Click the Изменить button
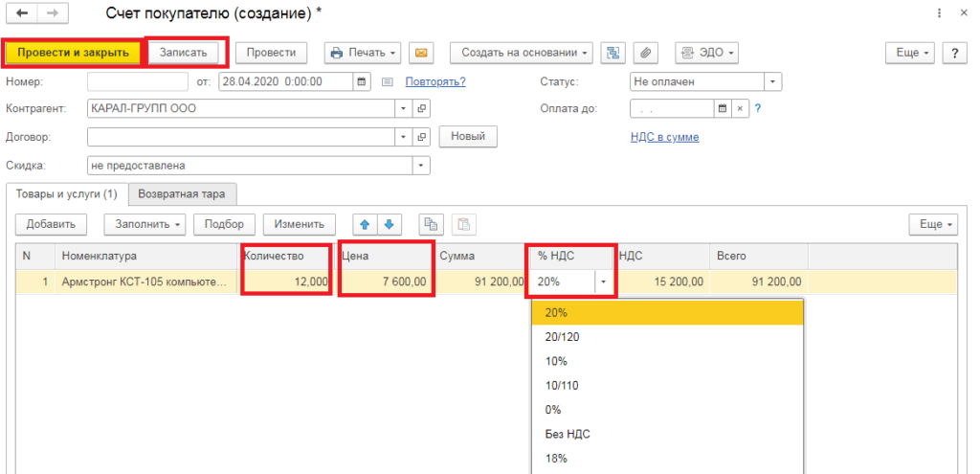Viewport: 980px width, 474px height. (300, 224)
